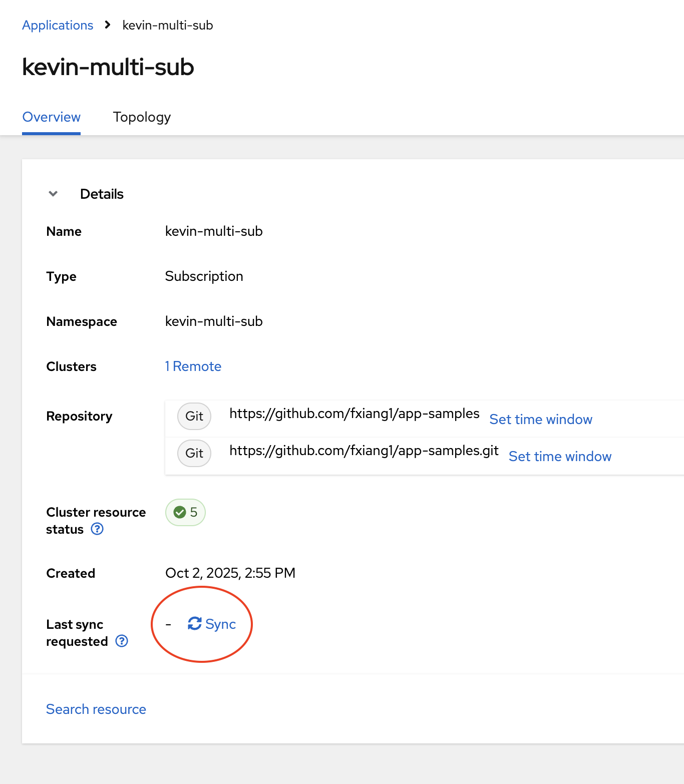Set time window for app-samples.git repository
684x784 pixels.
click(560, 457)
